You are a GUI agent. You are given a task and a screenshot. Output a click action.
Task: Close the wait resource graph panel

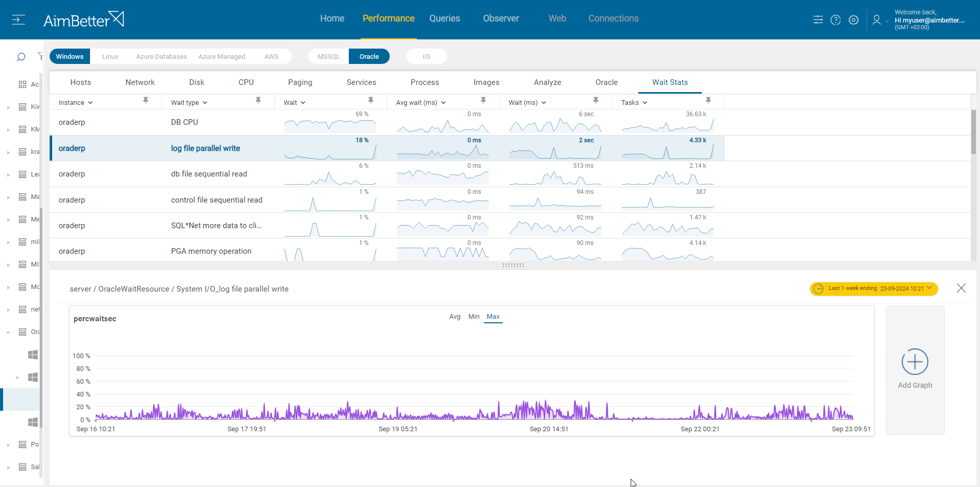tap(961, 288)
